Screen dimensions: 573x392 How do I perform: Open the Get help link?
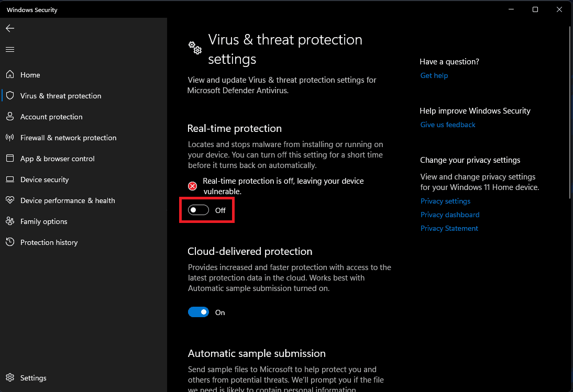[x=434, y=76]
